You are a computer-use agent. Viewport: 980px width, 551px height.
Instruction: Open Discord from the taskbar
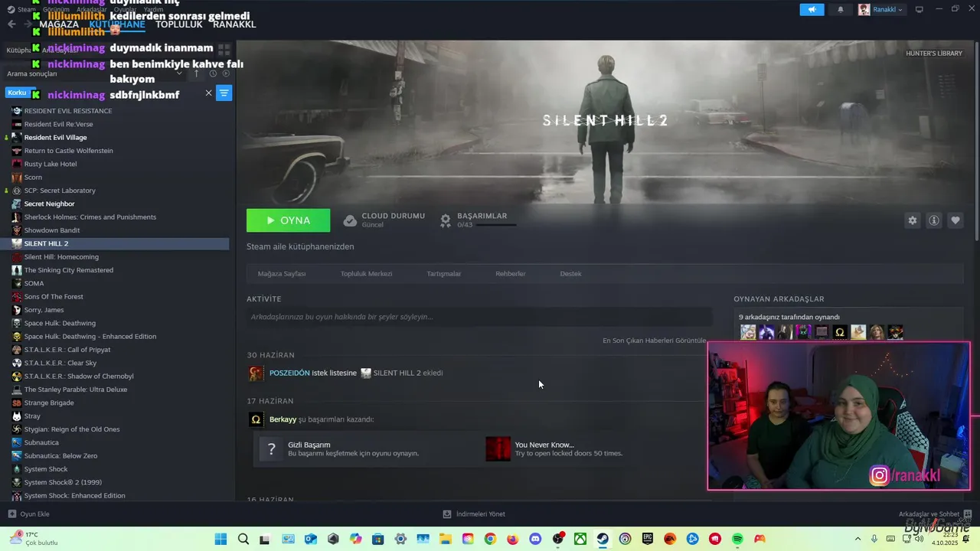point(535,540)
